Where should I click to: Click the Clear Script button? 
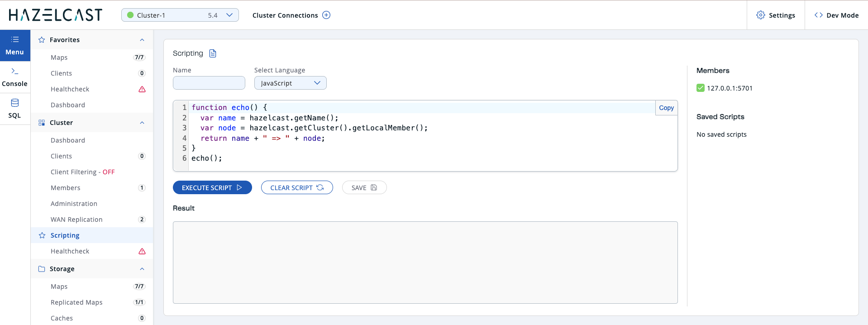point(297,187)
